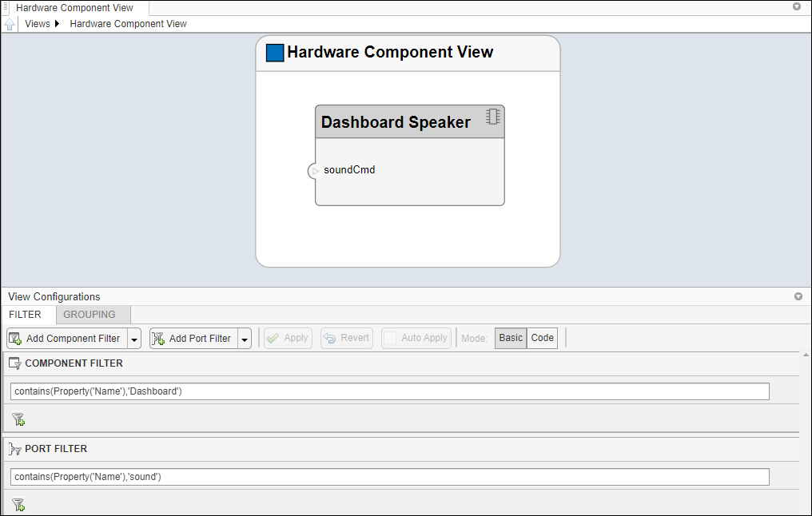Image resolution: width=812 pixels, height=516 pixels.
Task: Click the PORT FILTER section heading
Action: (56, 449)
